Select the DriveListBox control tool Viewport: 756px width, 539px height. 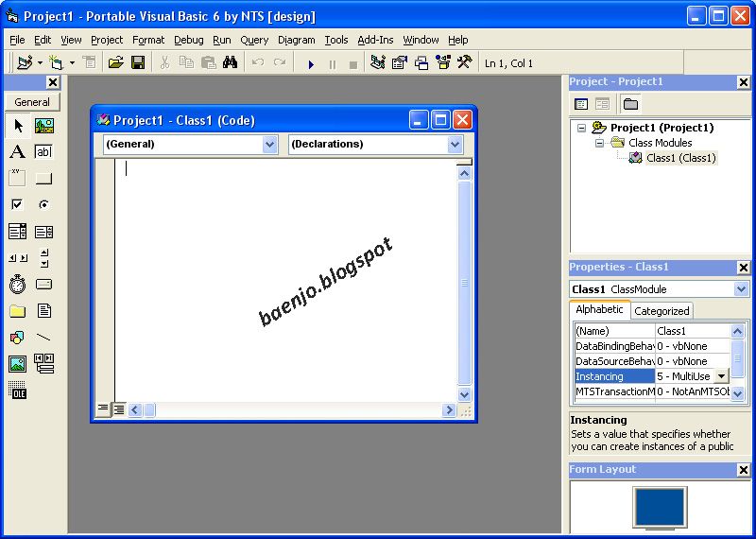click(x=43, y=285)
